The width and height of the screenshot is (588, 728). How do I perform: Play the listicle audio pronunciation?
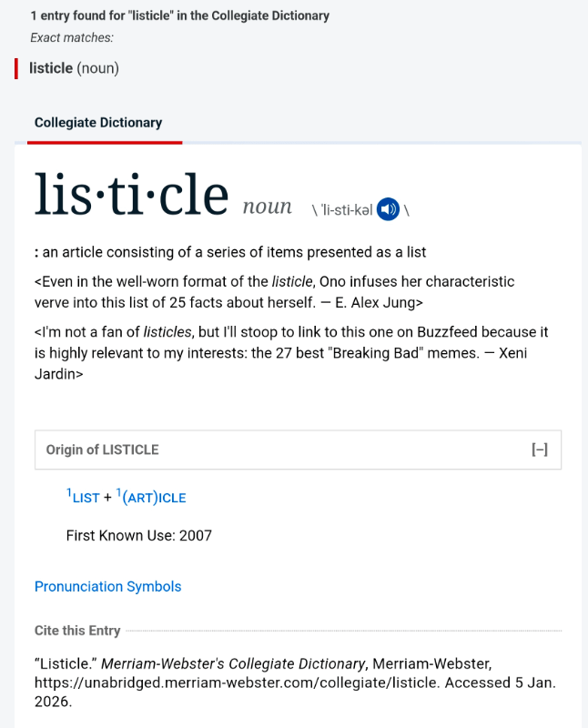[x=389, y=209]
